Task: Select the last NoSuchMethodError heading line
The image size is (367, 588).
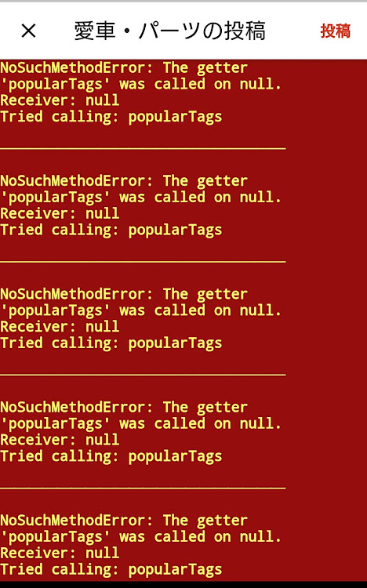Action: tap(124, 521)
